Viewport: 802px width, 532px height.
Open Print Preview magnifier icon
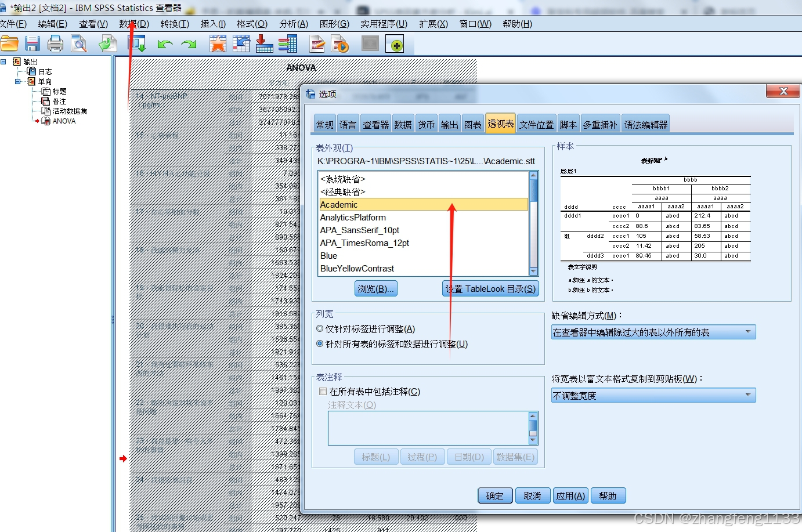pos(78,44)
